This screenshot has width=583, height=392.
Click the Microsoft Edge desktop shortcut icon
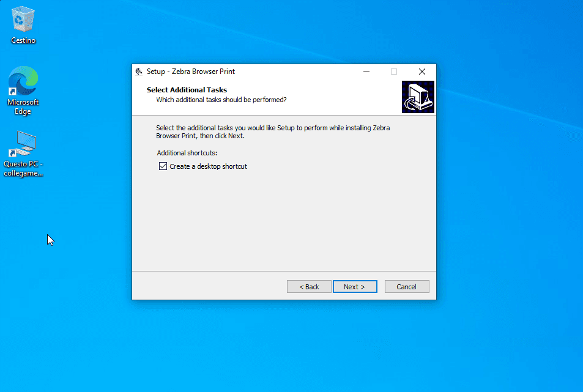(23, 81)
